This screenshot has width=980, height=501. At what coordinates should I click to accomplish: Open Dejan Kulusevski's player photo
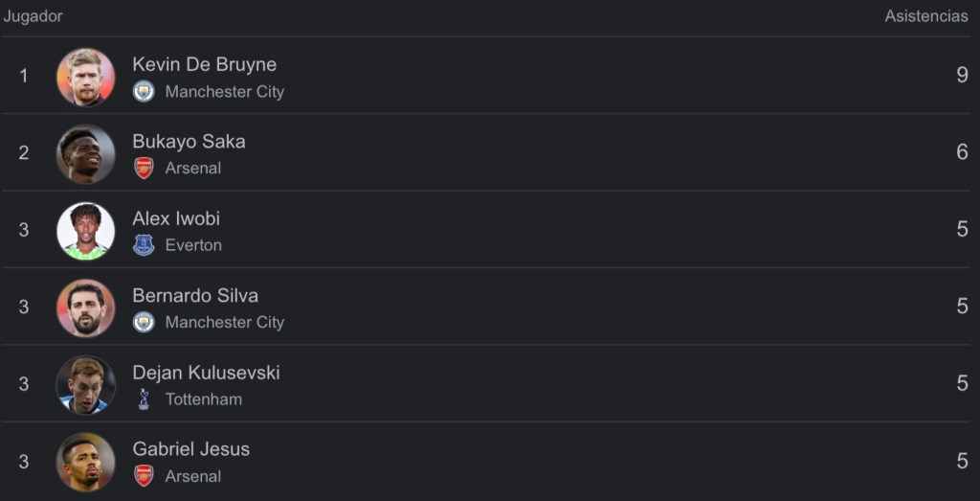[x=85, y=384]
